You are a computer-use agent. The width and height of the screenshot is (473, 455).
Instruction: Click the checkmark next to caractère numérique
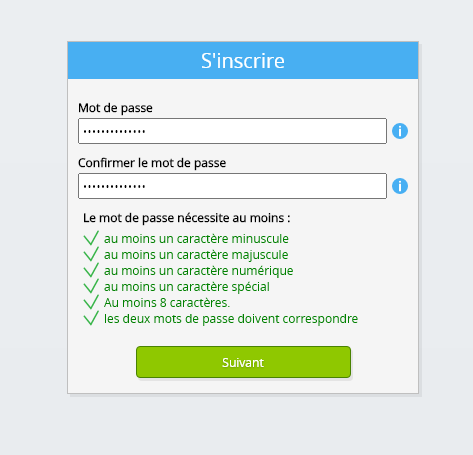tap(91, 270)
